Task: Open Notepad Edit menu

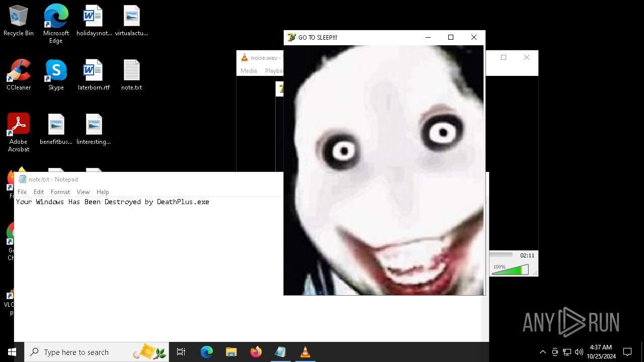Action: click(39, 192)
